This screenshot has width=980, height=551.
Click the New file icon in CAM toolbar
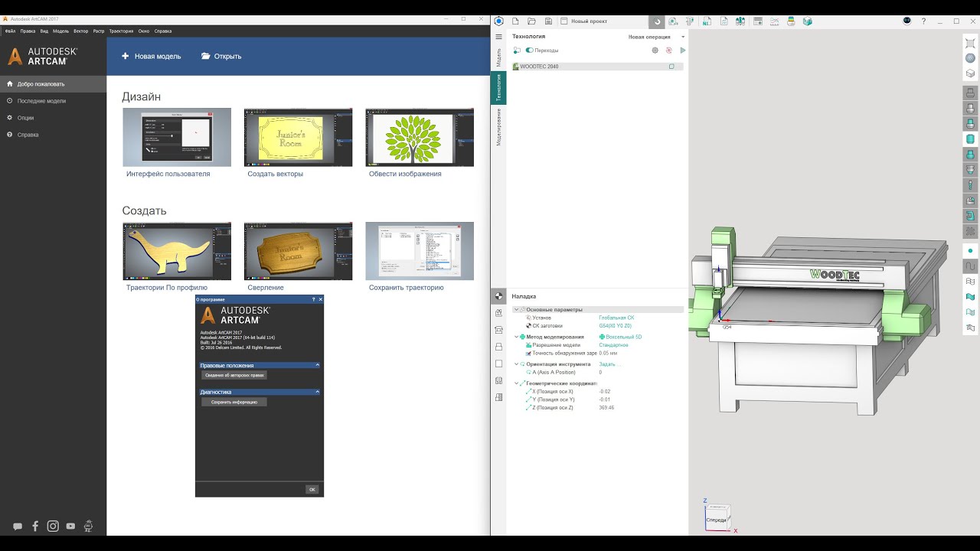point(515,21)
